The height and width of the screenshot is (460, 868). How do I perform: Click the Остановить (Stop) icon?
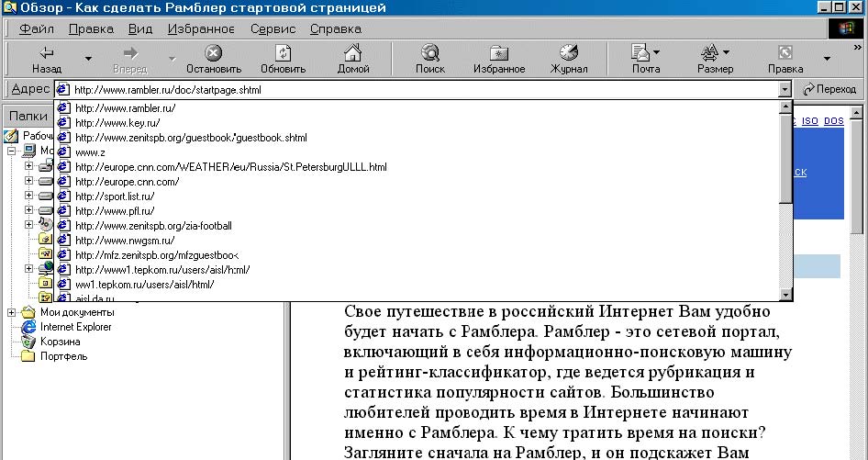click(213, 53)
